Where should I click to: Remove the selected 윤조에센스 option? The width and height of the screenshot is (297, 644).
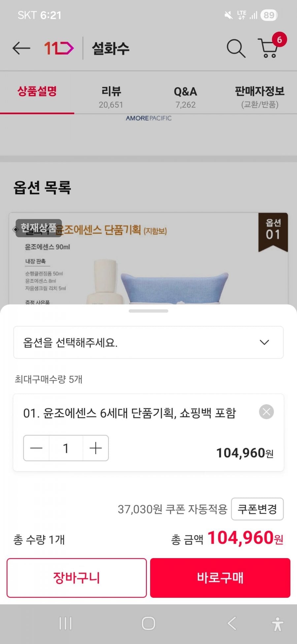266,412
